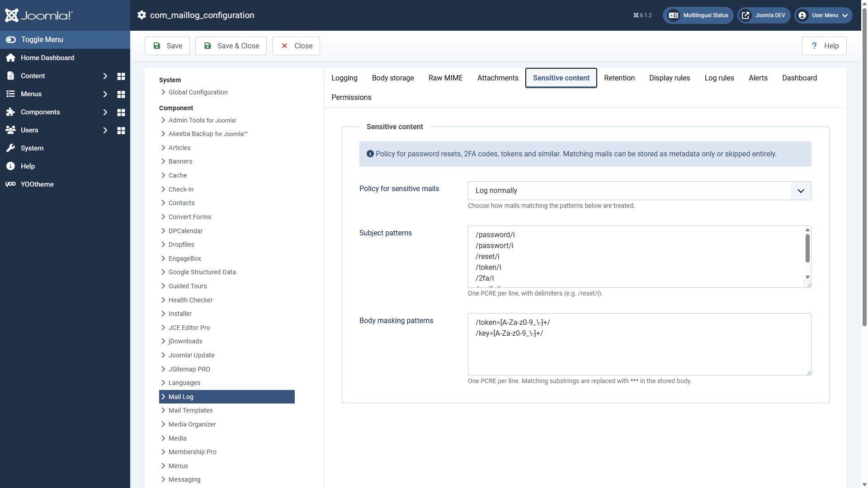Switch to the Body storage tab

(x=393, y=78)
